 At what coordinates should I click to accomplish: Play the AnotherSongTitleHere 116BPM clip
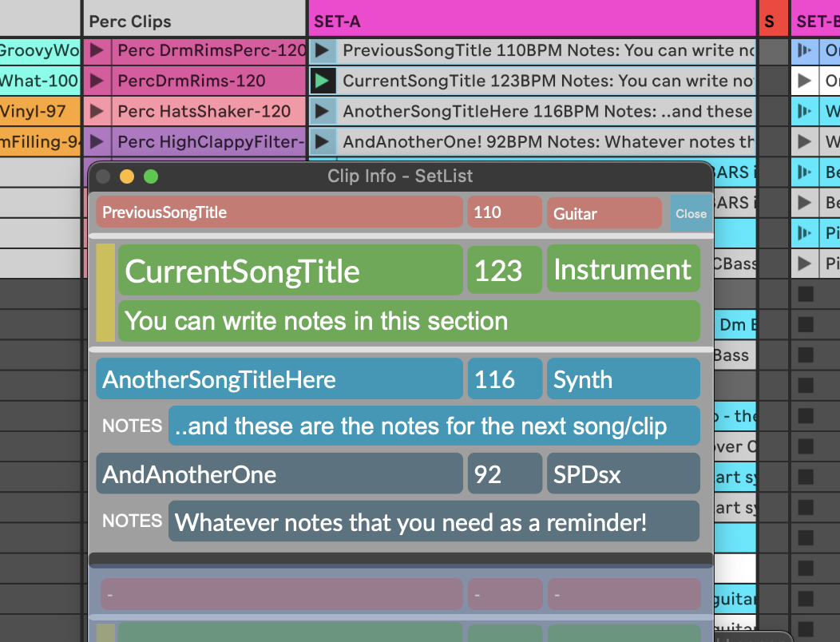click(323, 112)
